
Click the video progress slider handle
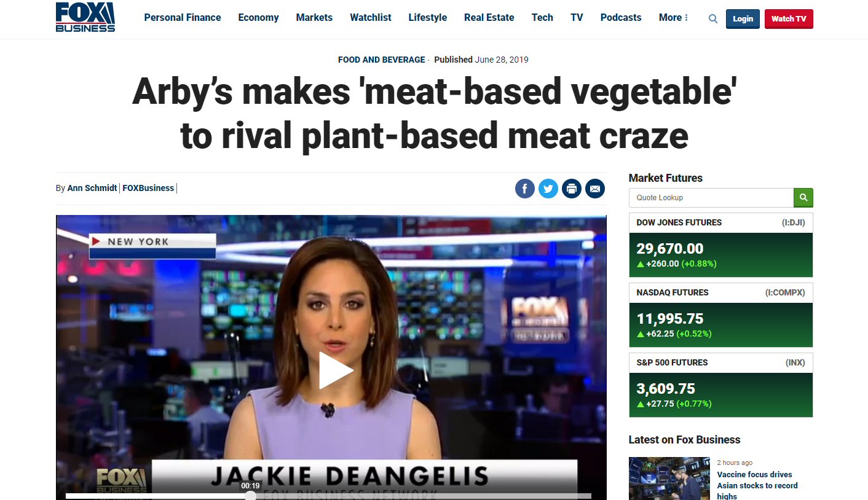pyautogui.click(x=250, y=496)
